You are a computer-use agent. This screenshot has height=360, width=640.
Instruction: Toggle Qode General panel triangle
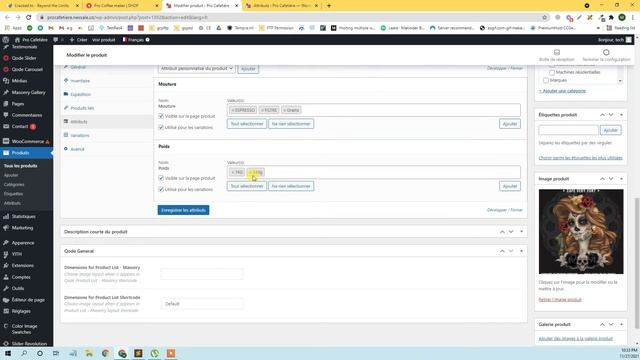tap(521, 251)
